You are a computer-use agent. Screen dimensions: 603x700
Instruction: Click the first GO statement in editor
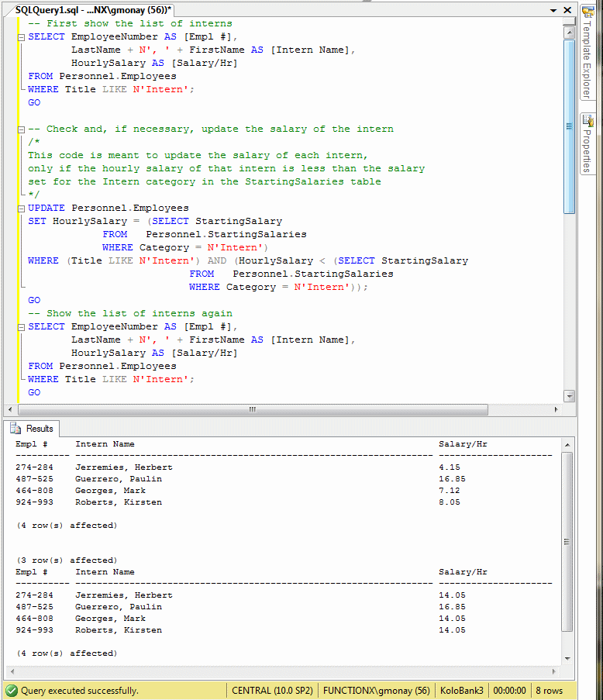click(34, 102)
